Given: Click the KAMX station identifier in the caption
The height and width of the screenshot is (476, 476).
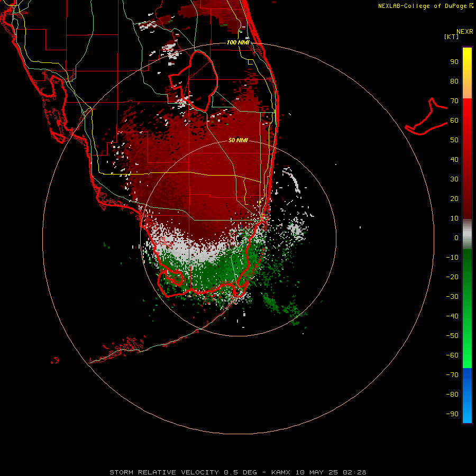Looking at the screenshot, I should tap(281, 472).
